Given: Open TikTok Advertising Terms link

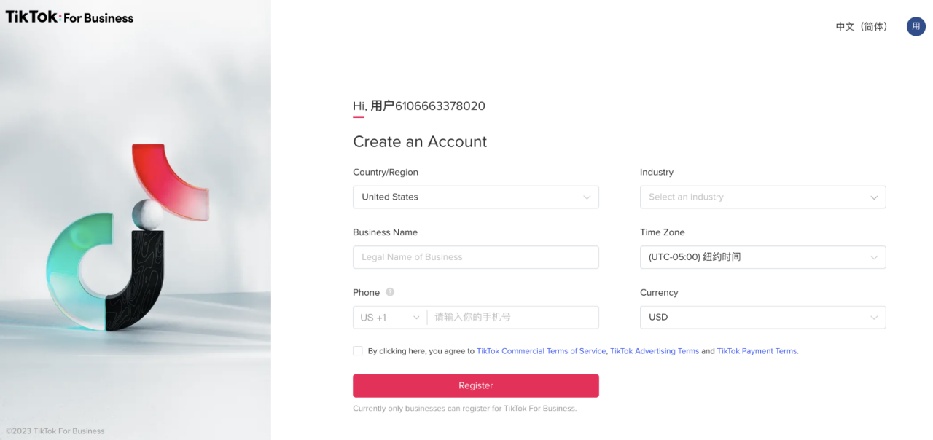Looking at the screenshot, I should pyautogui.click(x=654, y=351).
